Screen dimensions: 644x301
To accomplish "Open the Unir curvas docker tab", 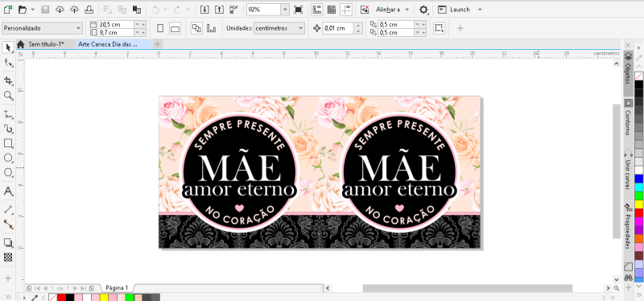I will tap(628, 171).
